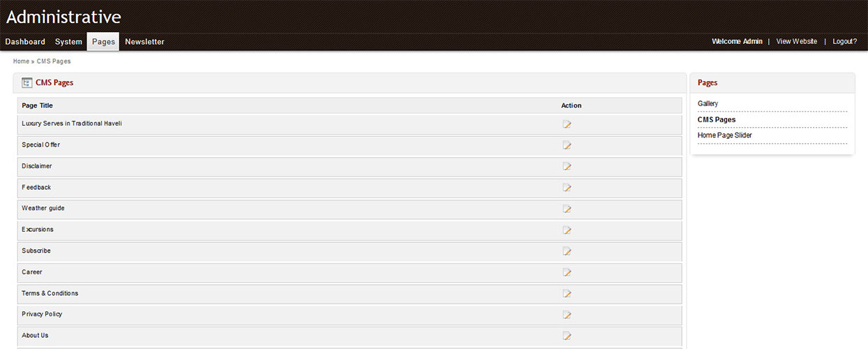Click the Weather guide edit icon
The image size is (868, 349).
pos(568,209)
